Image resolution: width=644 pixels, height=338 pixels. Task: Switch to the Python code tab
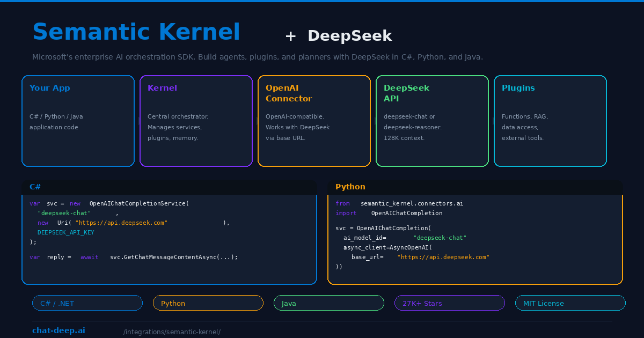coord(350,187)
